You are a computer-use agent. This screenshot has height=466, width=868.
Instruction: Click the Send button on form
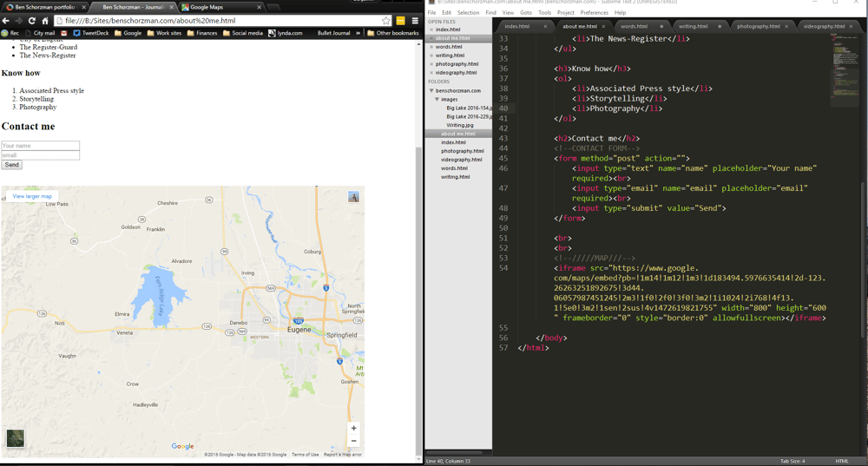11,165
